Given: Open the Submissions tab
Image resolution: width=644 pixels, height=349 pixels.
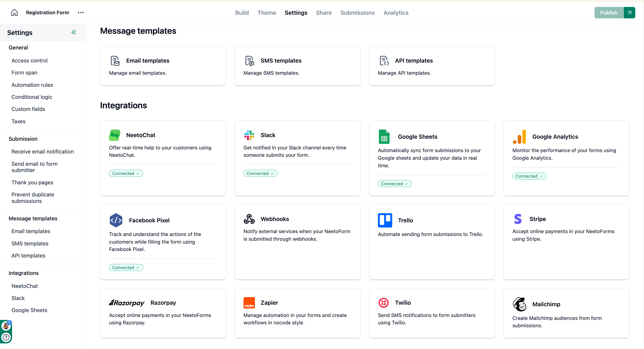Looking at the screenshot, I should pos(358,13).
